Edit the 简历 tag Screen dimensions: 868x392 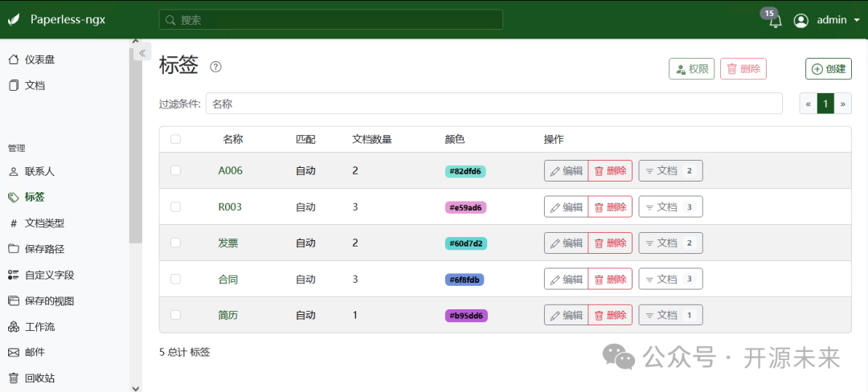point(567,315)
